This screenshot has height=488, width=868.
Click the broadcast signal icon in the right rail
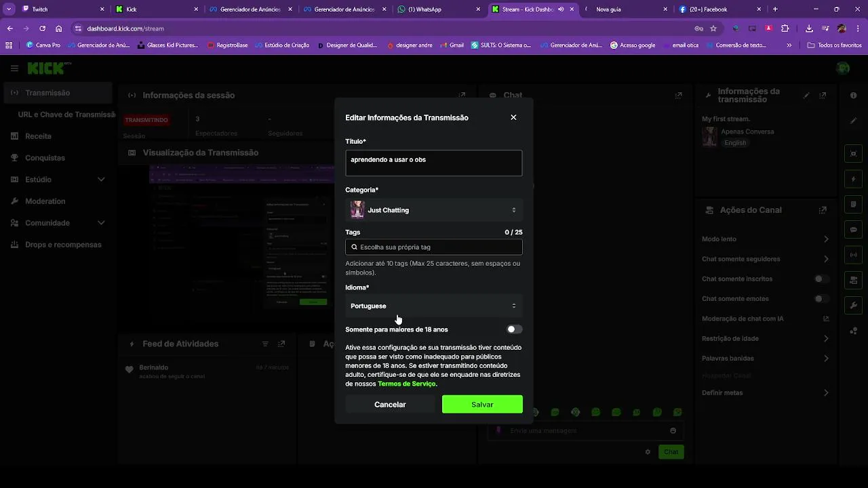coord(853,255)
